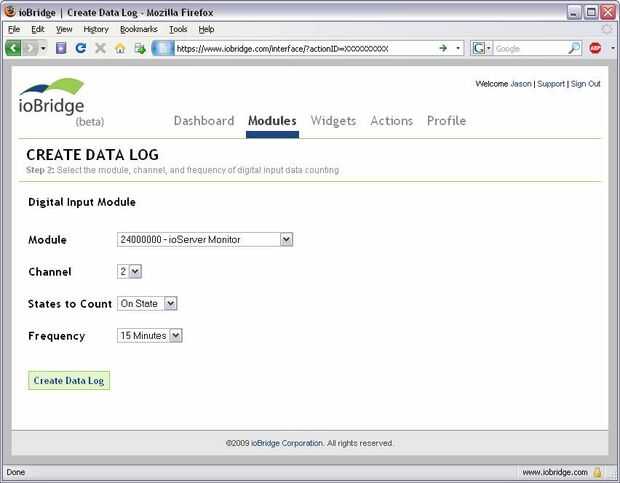This screenshot has width=620, height=483.
Task: Open the Google search engine selector
Action: [x=481, y=48]
